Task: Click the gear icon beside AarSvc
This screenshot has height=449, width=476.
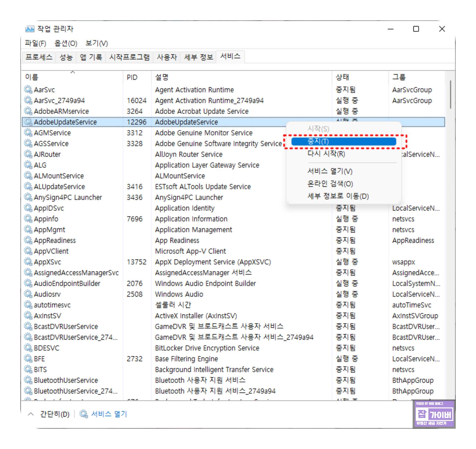Action: pyautogui.click(x=28, y=90)
